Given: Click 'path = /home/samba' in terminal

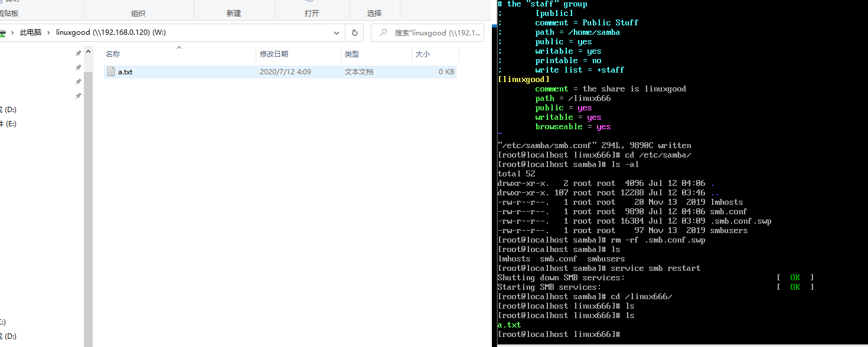Looking at the screenshot, I should 577,32.
